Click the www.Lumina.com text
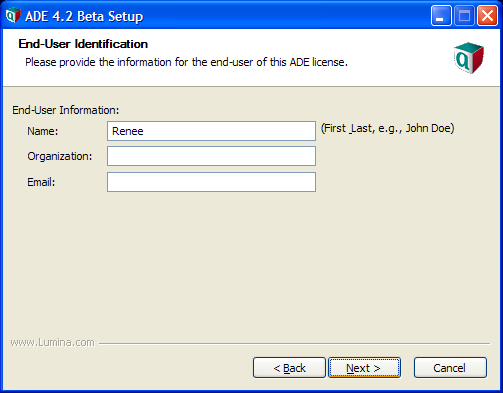The image size is (503, 393). tap(52, 342)
